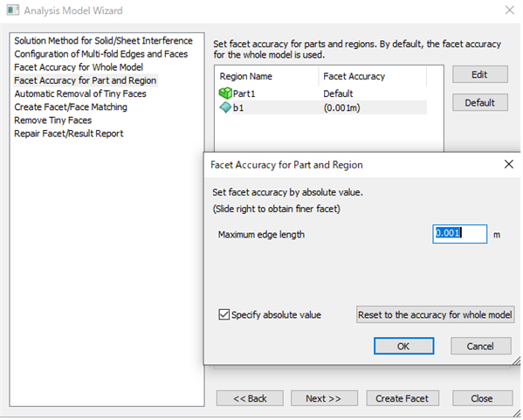Click the Create Facet button

tap(403, 398)
